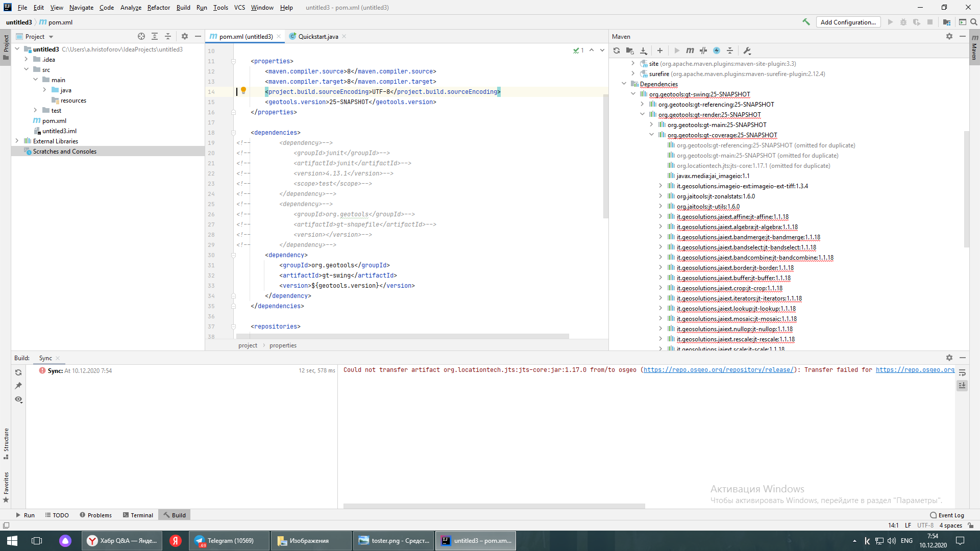Viewport: 980px width, 551px height.
Task: Click the Run tool window button
Action: pyautogui.click(x=25, y=515)
